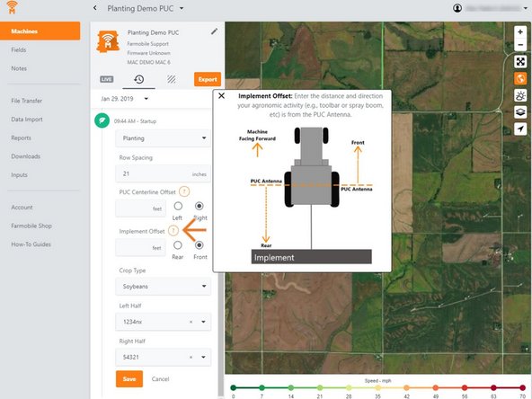Expand the Planting activity type dropdown

[204, 138]
